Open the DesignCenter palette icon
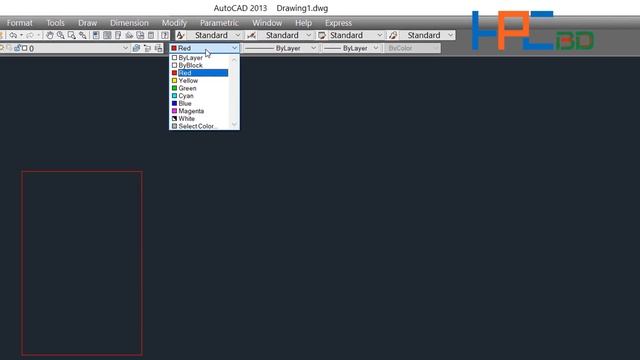This screenshot has width=640, height=360. pos(107,36)
